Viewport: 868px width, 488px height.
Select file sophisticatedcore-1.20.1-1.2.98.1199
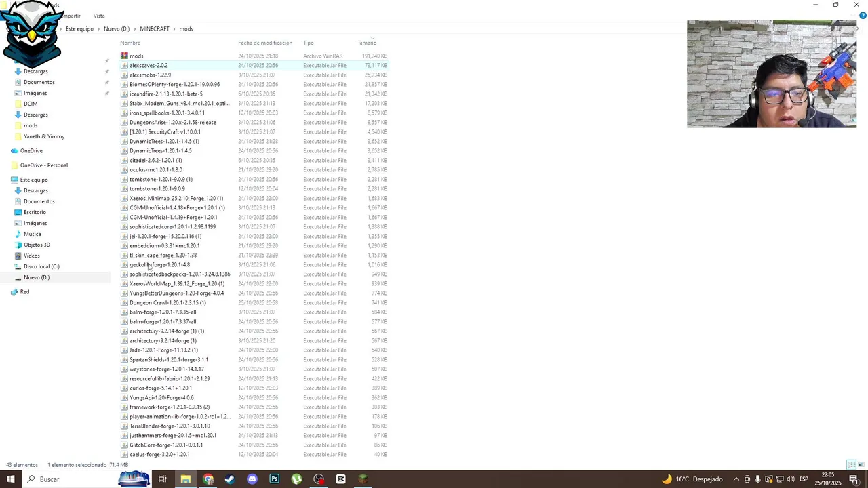pyautogui.click(x=172, y=226)
